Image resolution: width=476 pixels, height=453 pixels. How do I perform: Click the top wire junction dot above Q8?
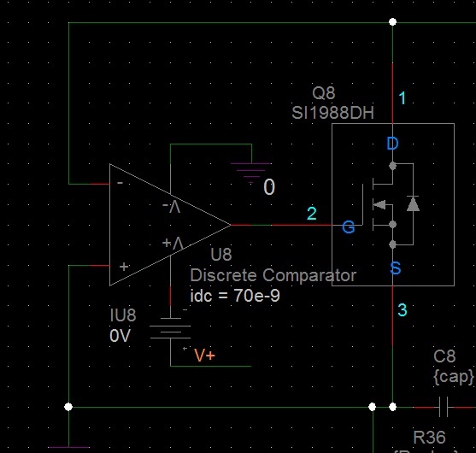pyautogui.click(x=392, y=22)
